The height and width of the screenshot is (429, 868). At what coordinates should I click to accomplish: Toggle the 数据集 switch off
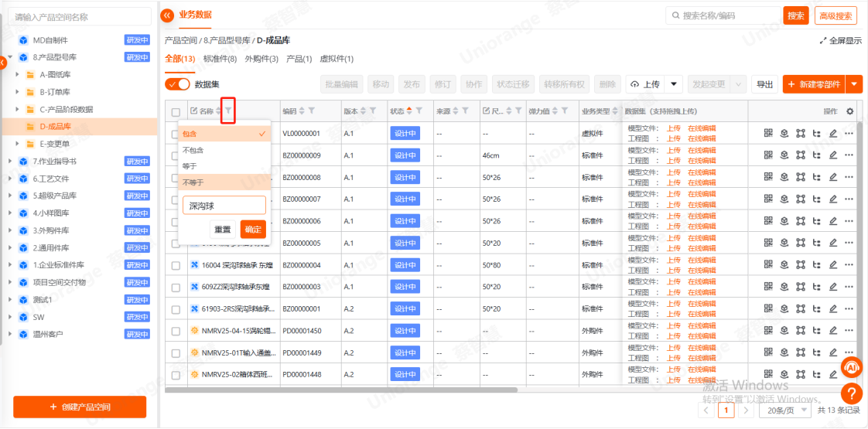coord(177,84)
